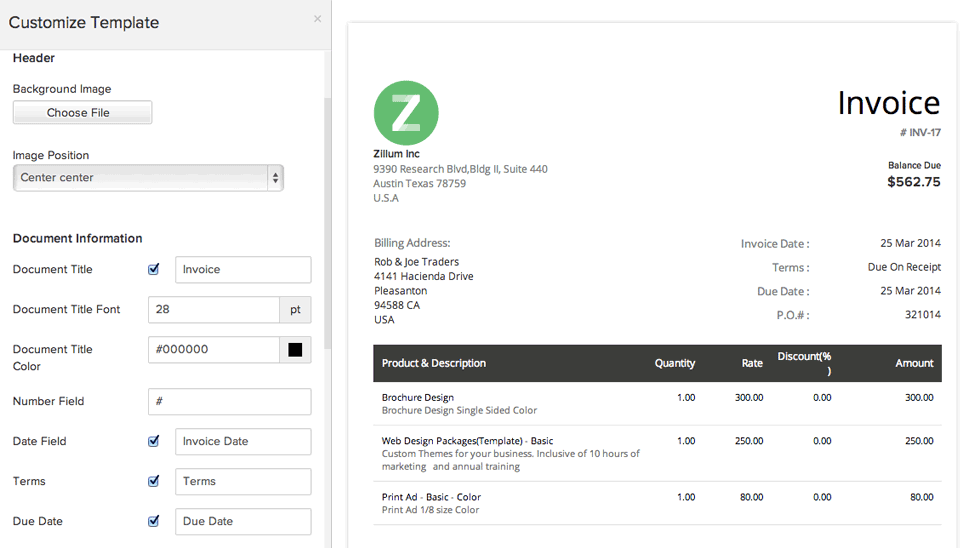Click the Choose File button

82,113
